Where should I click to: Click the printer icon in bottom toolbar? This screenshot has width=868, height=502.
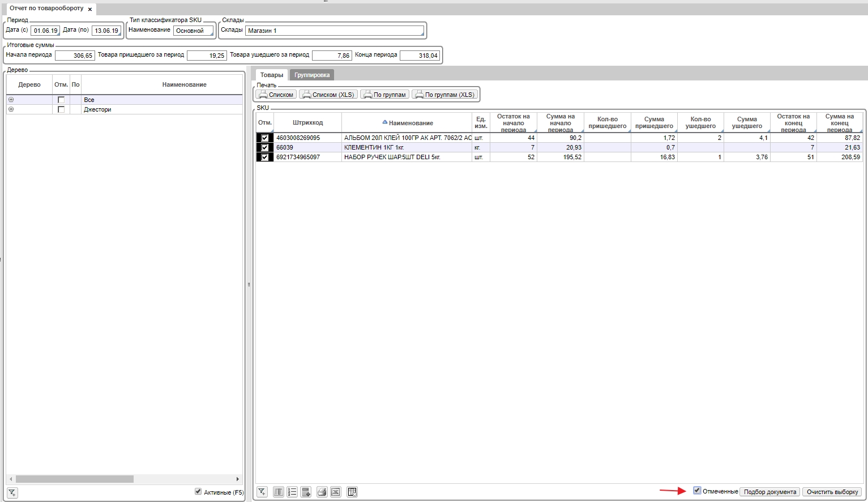322,492
